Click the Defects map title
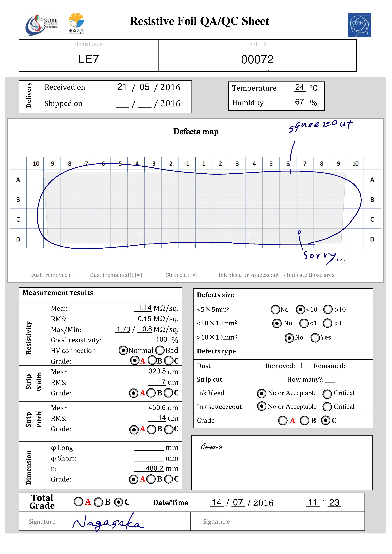This screenshot has width=392, height=554. coord(196,132)
